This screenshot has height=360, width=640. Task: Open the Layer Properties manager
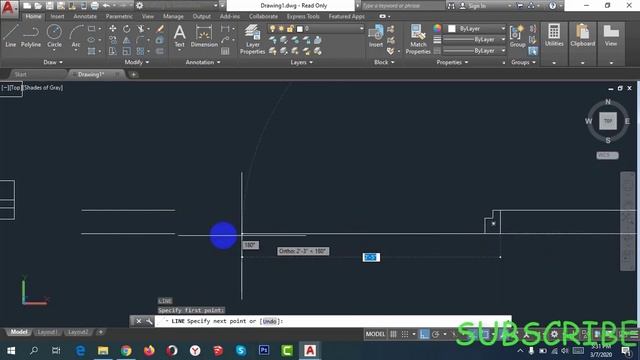tap(252, 39)
